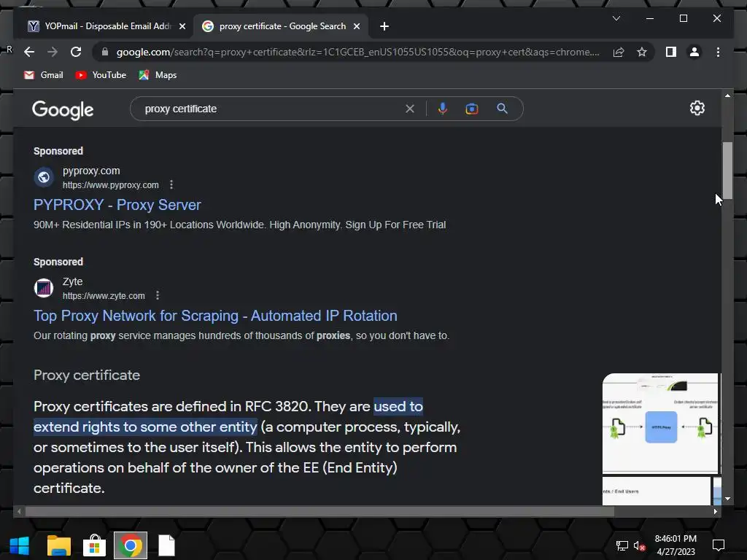Open the HTTPS proxy diagram thumbnail
This screenshot has width=747, height=560.
(660, 424)
